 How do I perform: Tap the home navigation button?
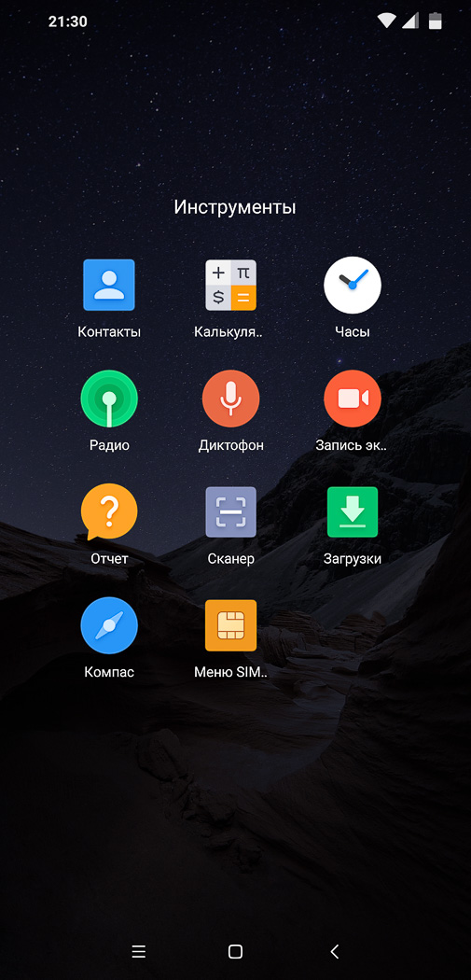point(235,951)
